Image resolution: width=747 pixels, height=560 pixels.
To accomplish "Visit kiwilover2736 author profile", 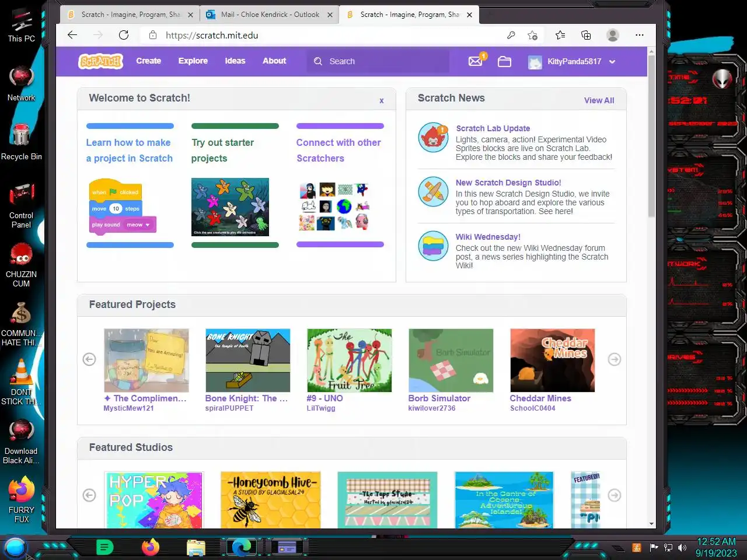I will [432, 408].
